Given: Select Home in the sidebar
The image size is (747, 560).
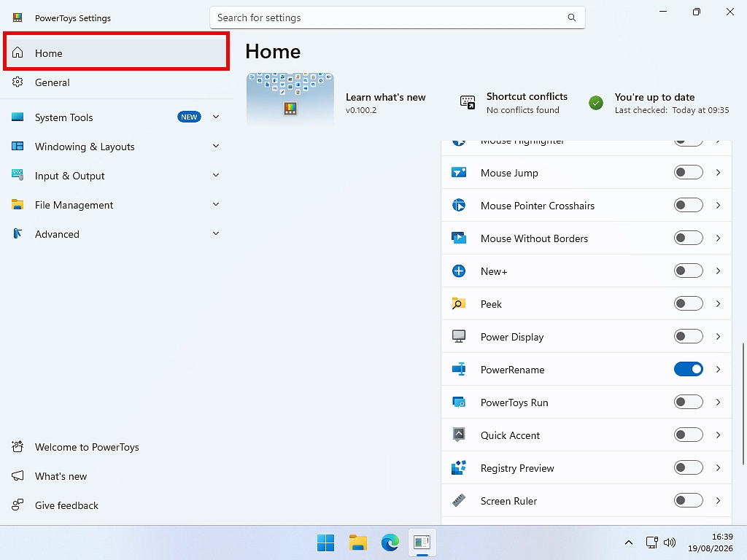Looking at the screenshot, I should click(x=116, y=52).
